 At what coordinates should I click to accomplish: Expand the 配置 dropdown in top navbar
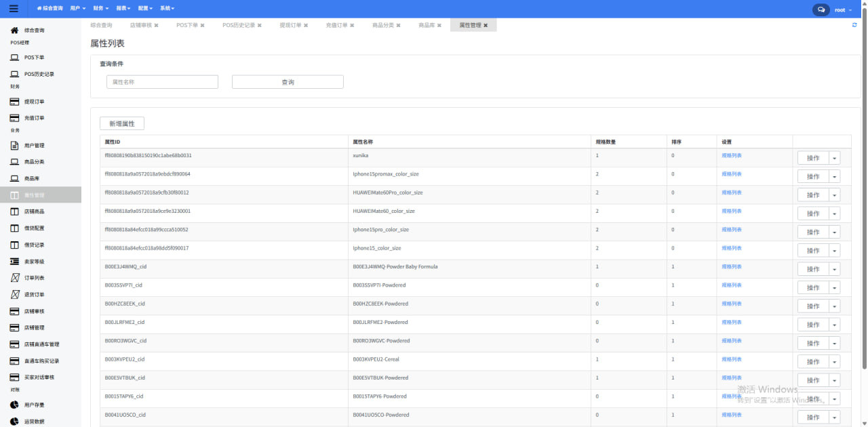(146, 9)
